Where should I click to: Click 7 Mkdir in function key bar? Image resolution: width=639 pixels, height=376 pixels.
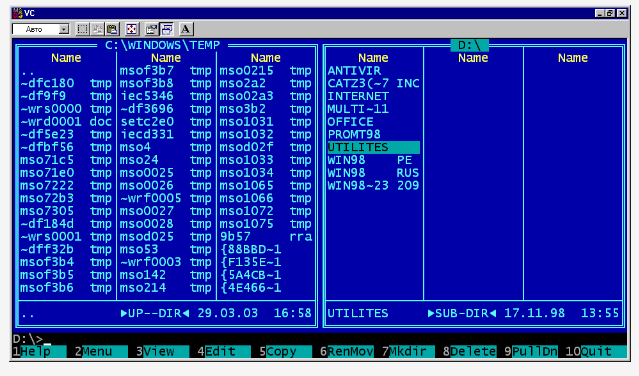[408, 351]
